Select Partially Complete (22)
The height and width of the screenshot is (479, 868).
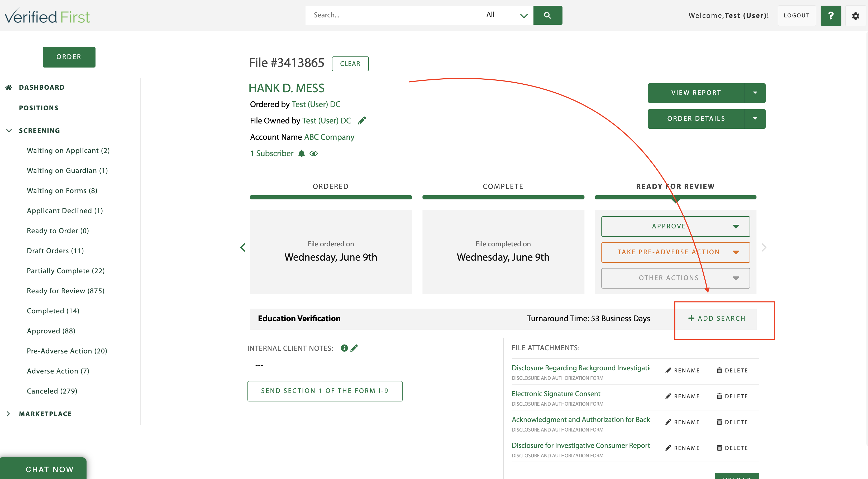(66, 271)
